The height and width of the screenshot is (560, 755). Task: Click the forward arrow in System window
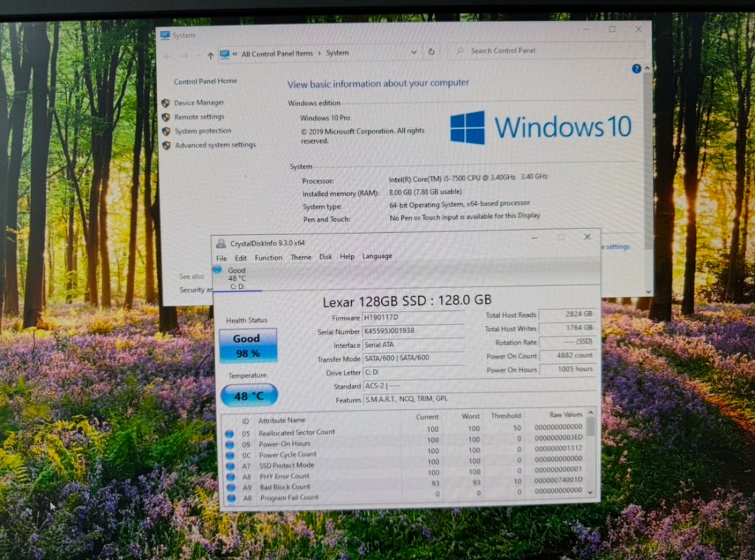point(185,56)
